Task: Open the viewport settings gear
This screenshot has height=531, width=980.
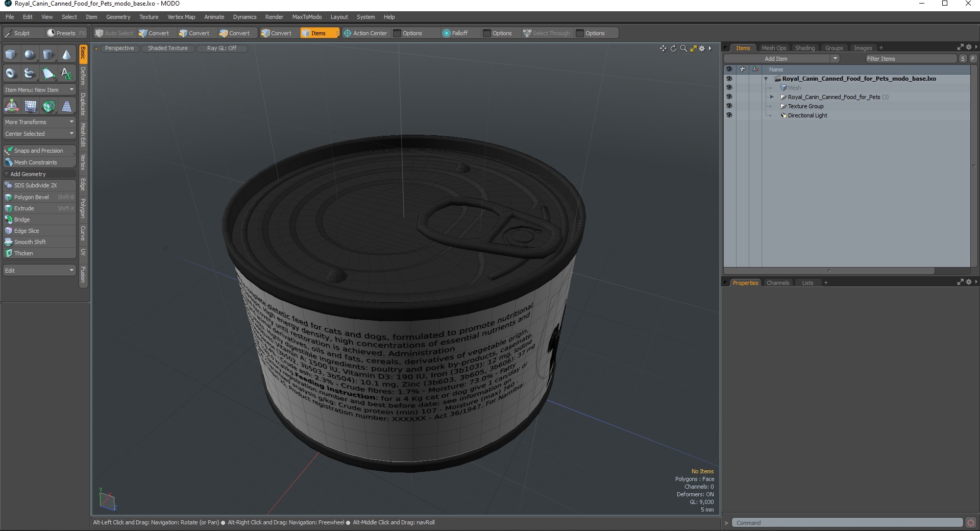Action: [702, 49]
